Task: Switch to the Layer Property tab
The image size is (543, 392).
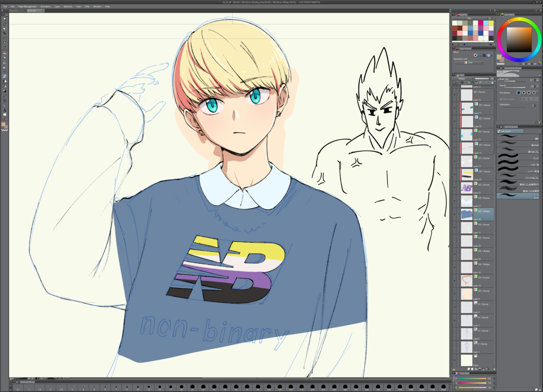Action: 464,48
